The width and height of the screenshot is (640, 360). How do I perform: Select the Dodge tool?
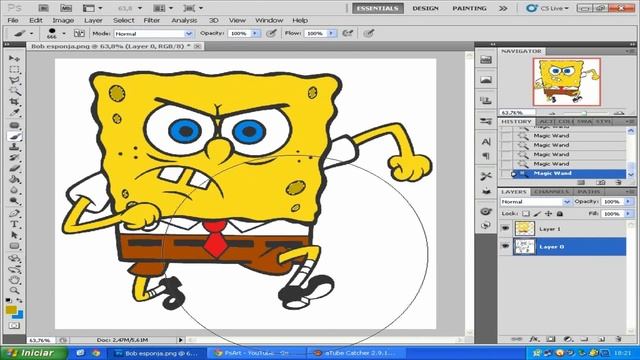coord(14,201)
